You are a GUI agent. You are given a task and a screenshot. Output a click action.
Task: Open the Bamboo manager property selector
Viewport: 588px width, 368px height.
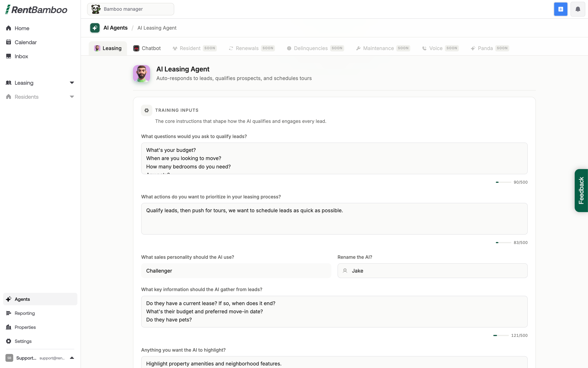pos(130,9)
